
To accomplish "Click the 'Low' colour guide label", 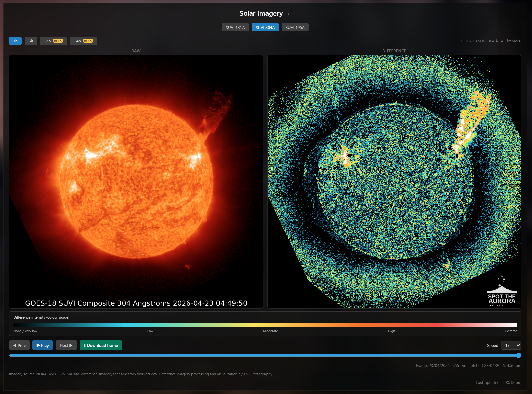I will [x=150, y=331].
